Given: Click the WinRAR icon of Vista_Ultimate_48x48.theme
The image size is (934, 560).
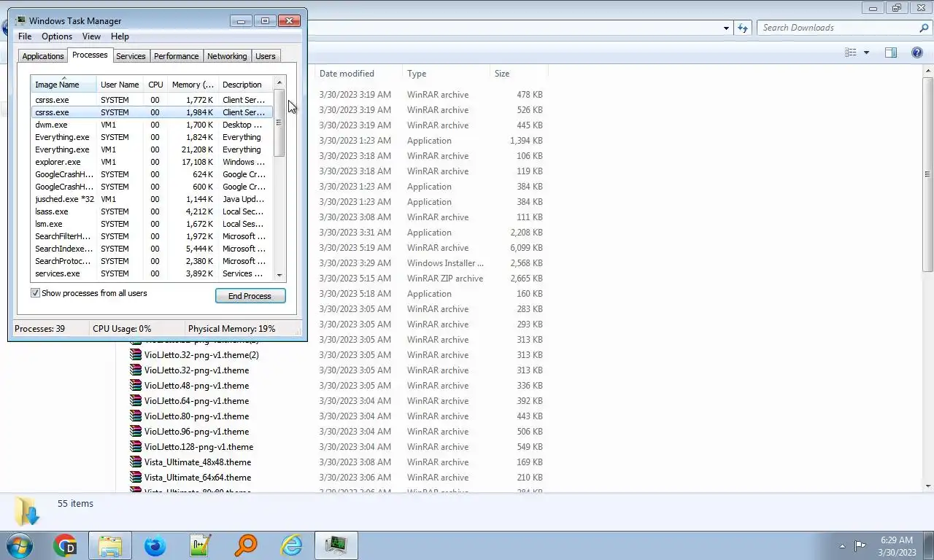Looking at the screenshot, I should tap(136, 462).
